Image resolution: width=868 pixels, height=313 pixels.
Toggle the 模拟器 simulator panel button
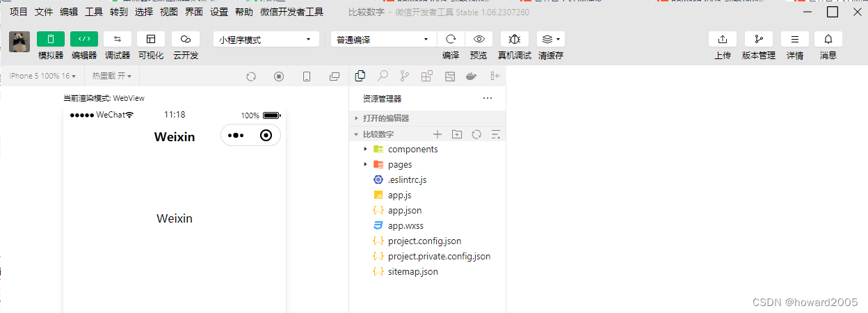click(x=51, y=39)
